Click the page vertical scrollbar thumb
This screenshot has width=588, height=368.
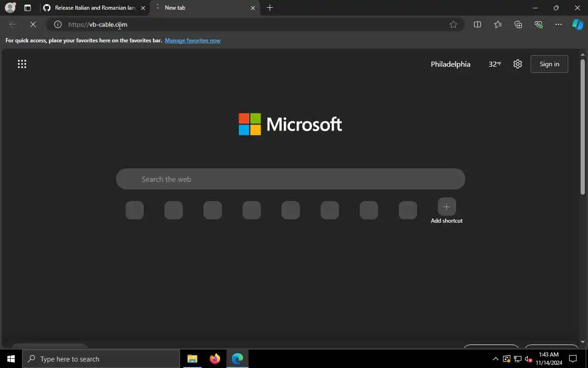pos(582,126)
